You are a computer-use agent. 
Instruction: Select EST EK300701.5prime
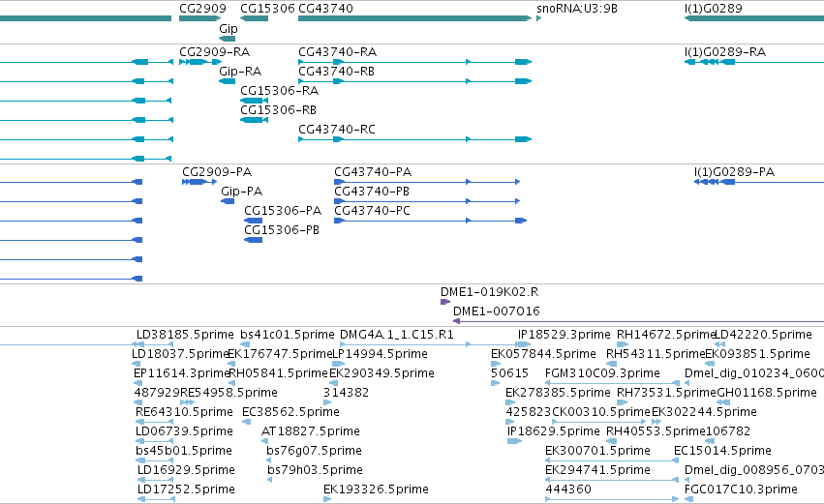pos(597,451)
